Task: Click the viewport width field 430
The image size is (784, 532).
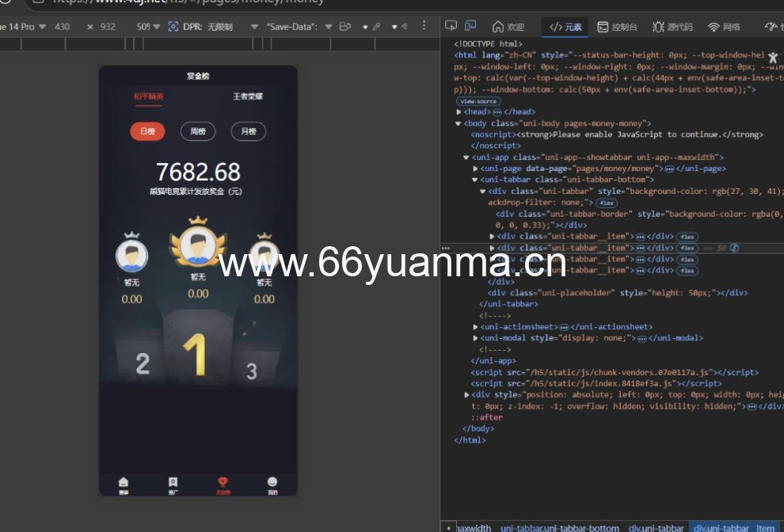Action: 62,26
